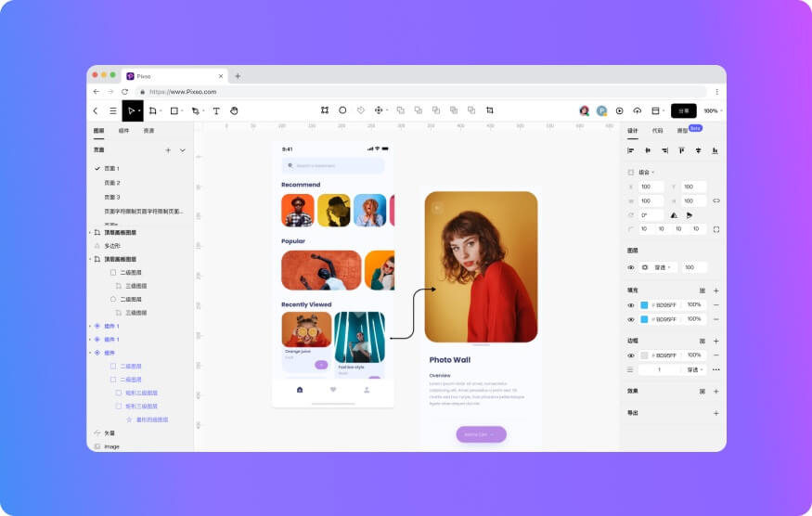Hide the first fill BD96FF

pos(631,305)
